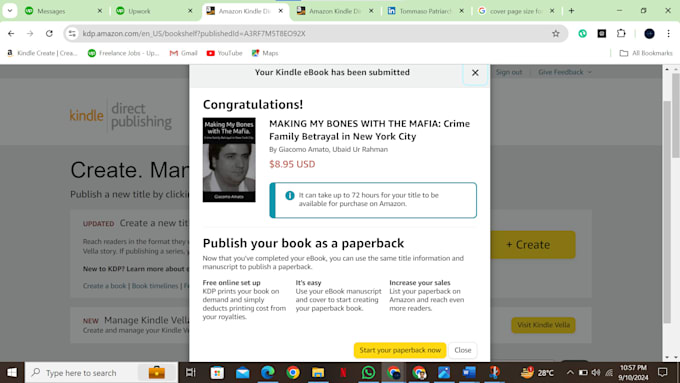Click the blue info icon in notice box
680x383 pixels.
pyautogui.click(x=290, y=195)
